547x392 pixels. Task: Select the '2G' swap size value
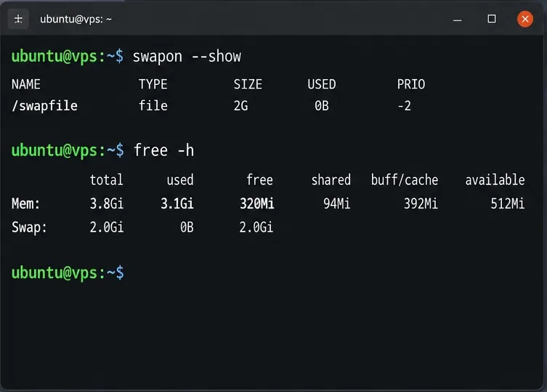click(240, 105)
